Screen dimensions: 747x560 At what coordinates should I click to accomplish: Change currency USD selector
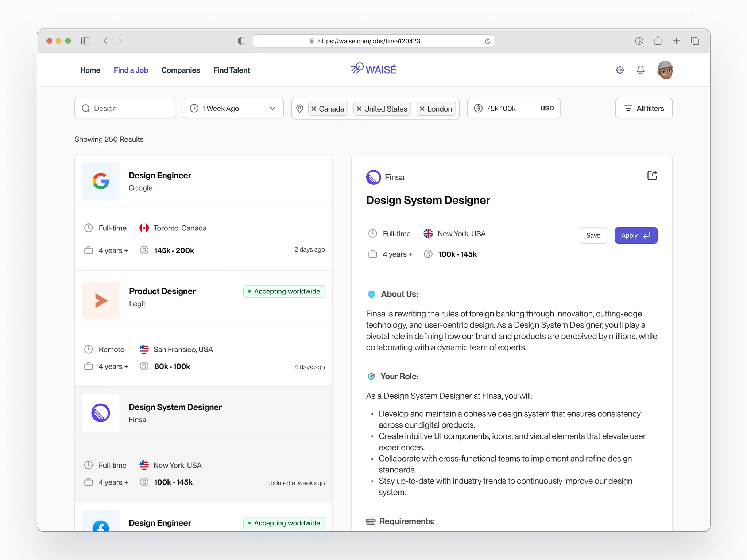[547, 108]
